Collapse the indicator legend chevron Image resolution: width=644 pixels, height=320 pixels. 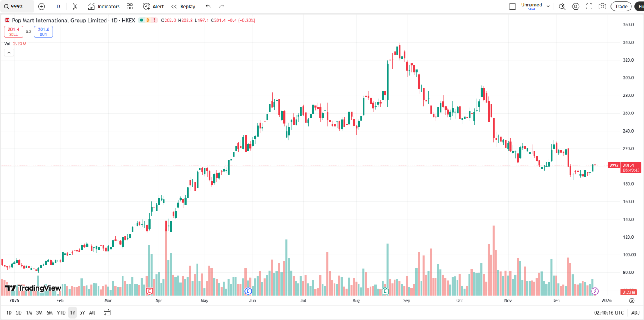pos(9,52)
